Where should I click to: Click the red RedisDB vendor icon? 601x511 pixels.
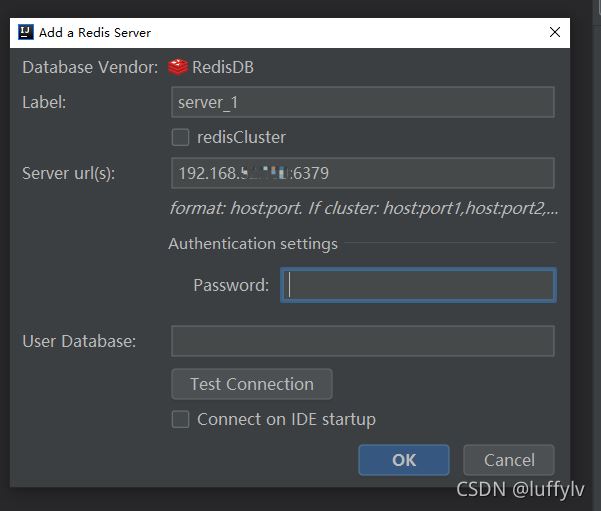(x=178, y=67)
